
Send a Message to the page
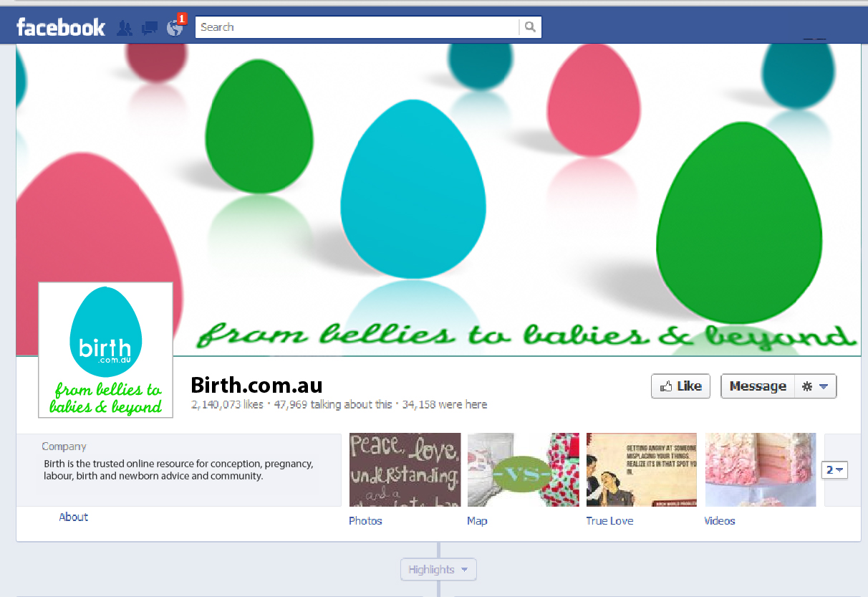[x=758, y=386]
